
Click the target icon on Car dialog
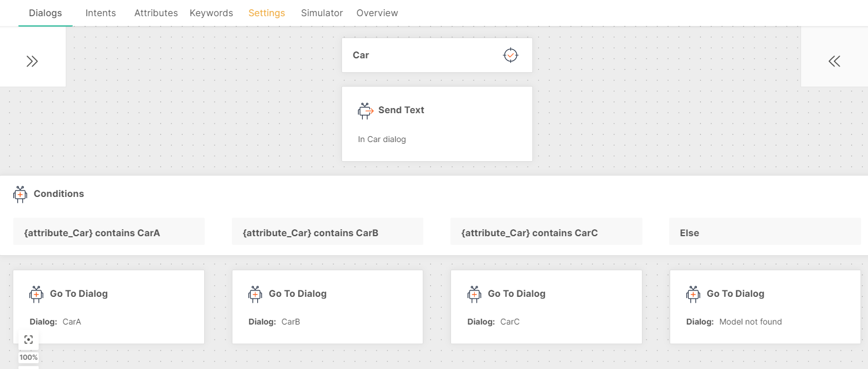point(510,55)
